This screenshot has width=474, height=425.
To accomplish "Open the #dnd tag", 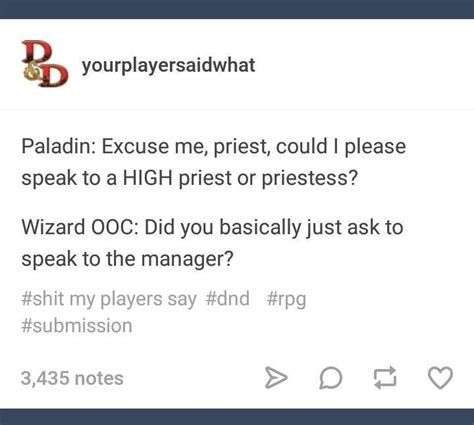I will click(228, 298).
